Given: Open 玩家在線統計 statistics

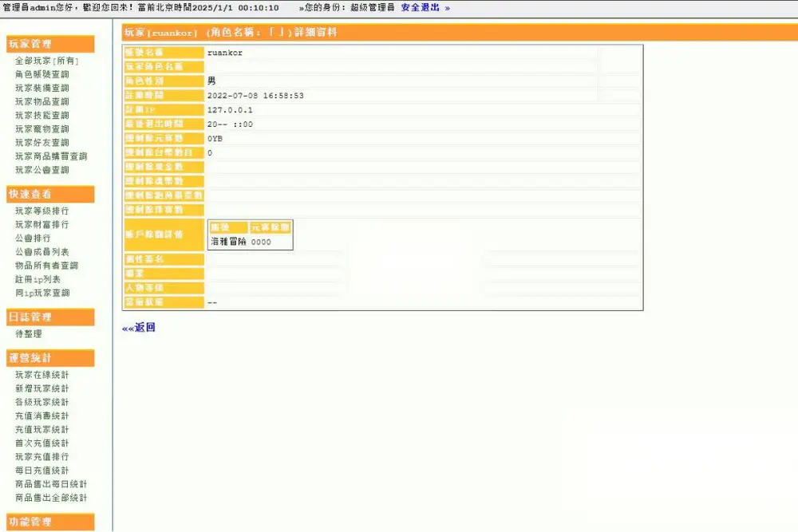Looking at the screenshot, I should [x=42, y=375].
